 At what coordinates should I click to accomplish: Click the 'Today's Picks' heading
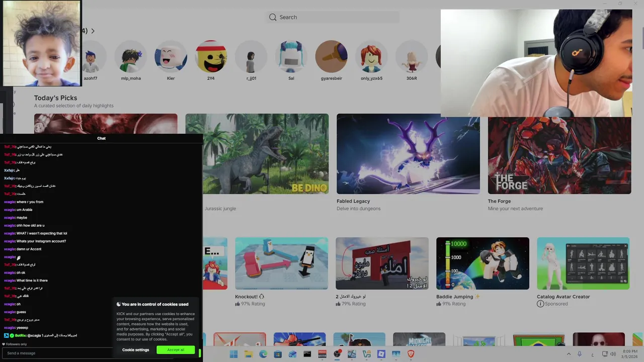click(55, 98)
